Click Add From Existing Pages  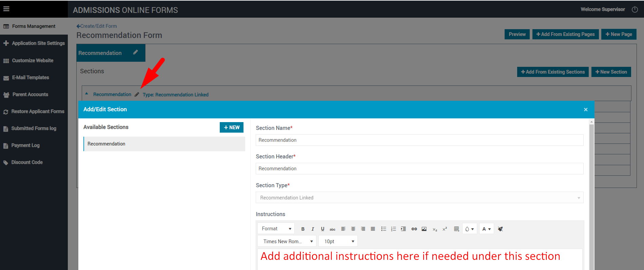565,34
